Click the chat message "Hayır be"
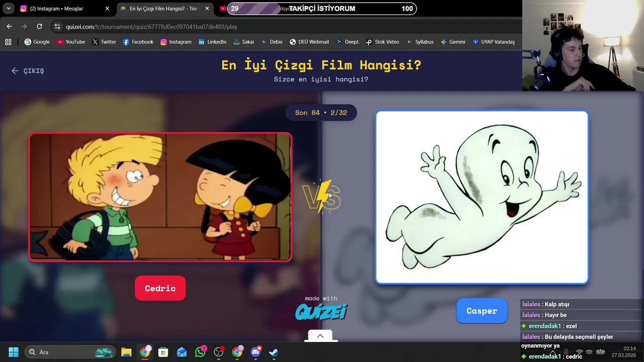The width and height of the screenshot is (644, 362). tap(555, 315)
